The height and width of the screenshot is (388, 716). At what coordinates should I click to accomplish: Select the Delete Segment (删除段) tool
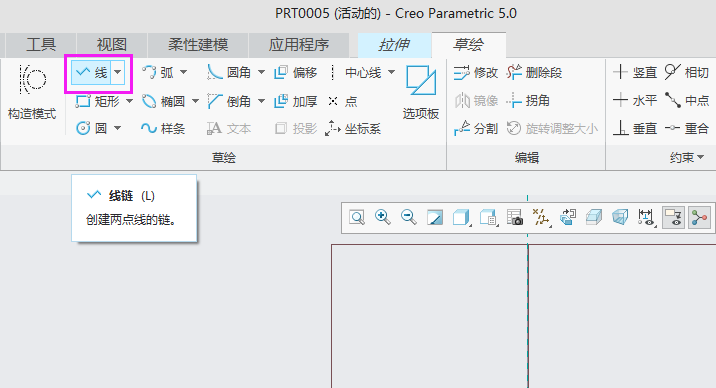534,73
